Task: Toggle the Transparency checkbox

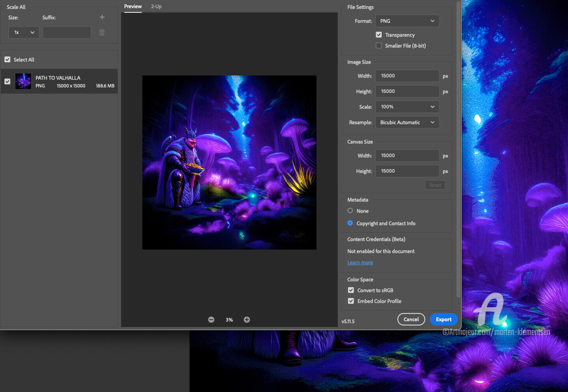Action: coord(379,35)
